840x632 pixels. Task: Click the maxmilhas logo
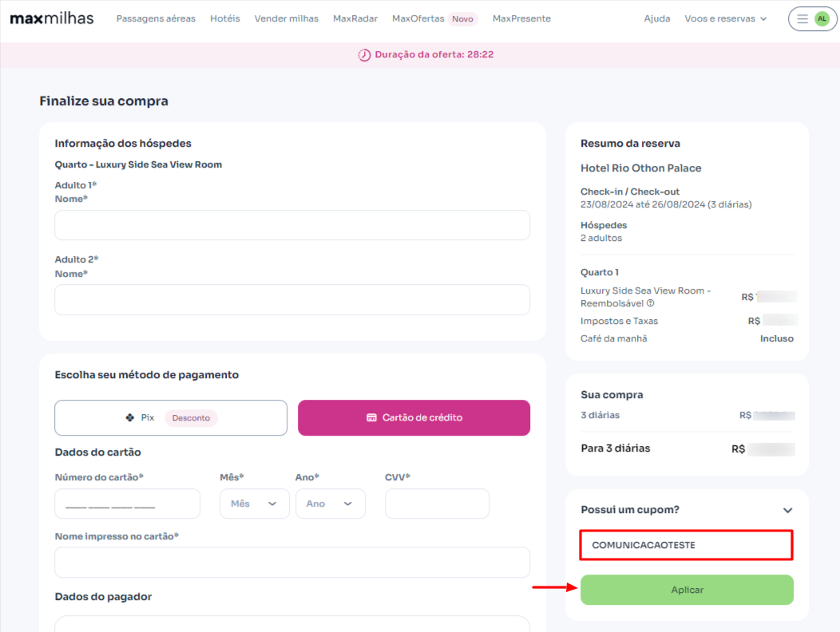click(x=52, y=18)
